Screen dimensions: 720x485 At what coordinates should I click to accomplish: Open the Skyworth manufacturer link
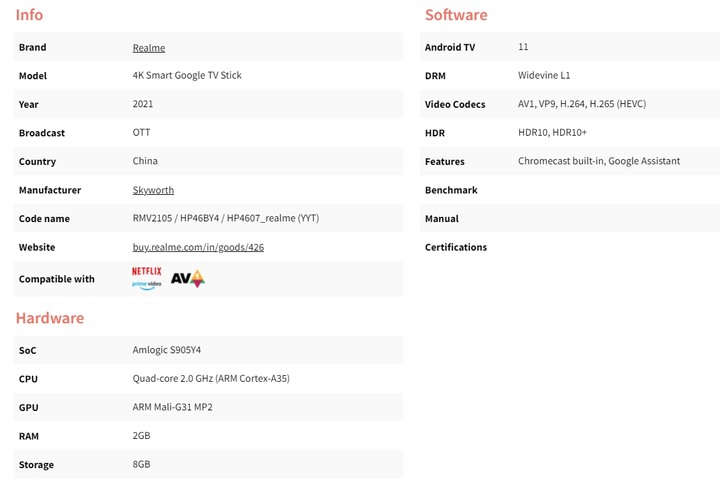point(153,190)
